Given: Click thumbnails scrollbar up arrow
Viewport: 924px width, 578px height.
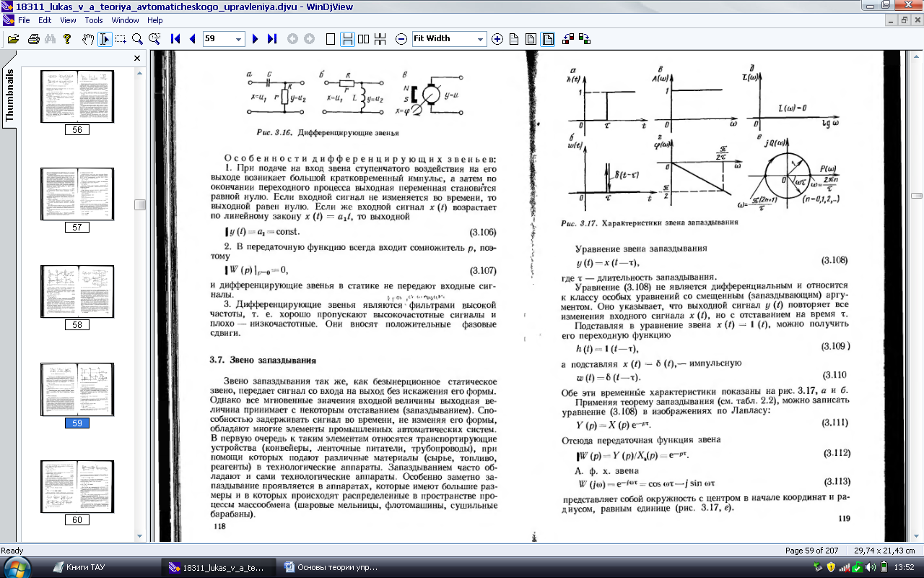Looking at the screenshot, I should click(140, 73).
